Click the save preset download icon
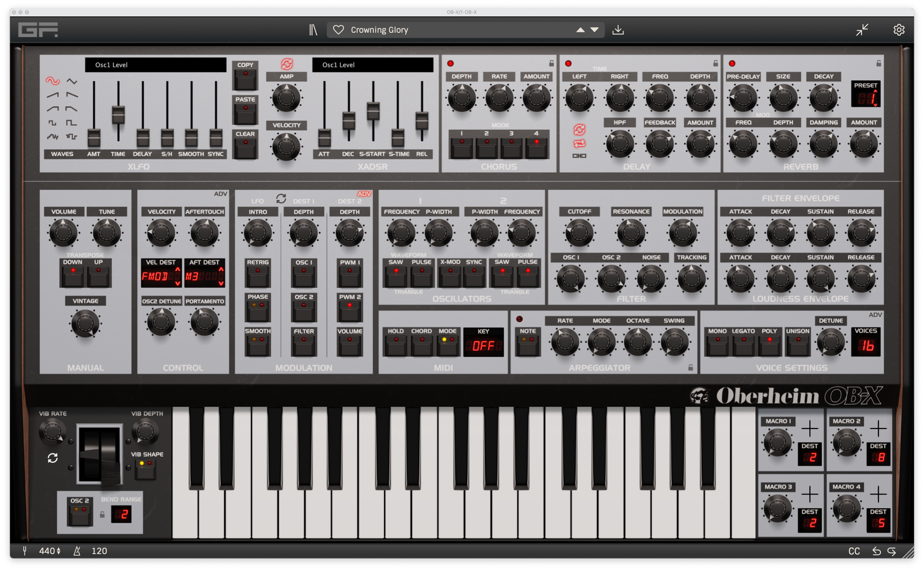Image resolution: width=924 pixels, height=570 pixels. click(x=618, y=30)
